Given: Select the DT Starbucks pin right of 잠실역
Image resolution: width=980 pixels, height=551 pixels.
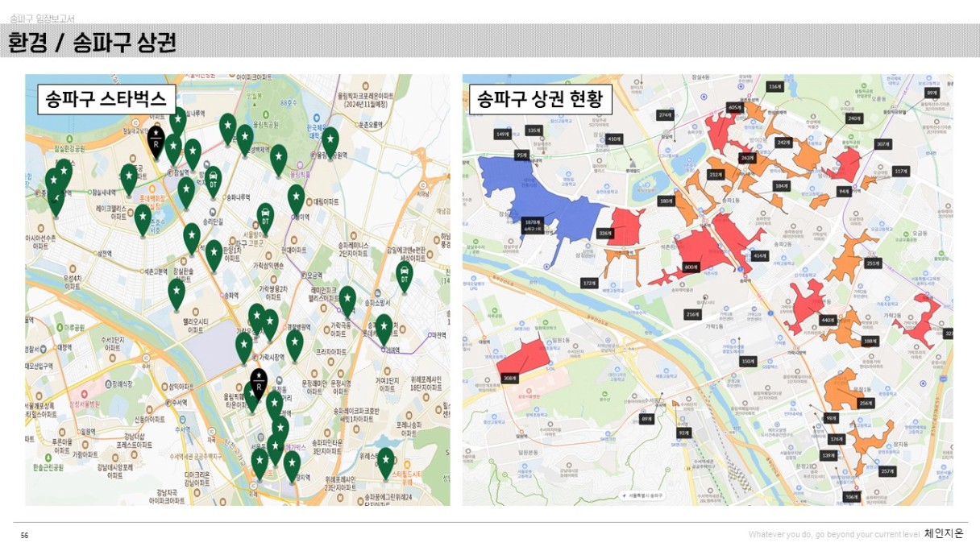Looking at the screenshot, I should point(213,180).
